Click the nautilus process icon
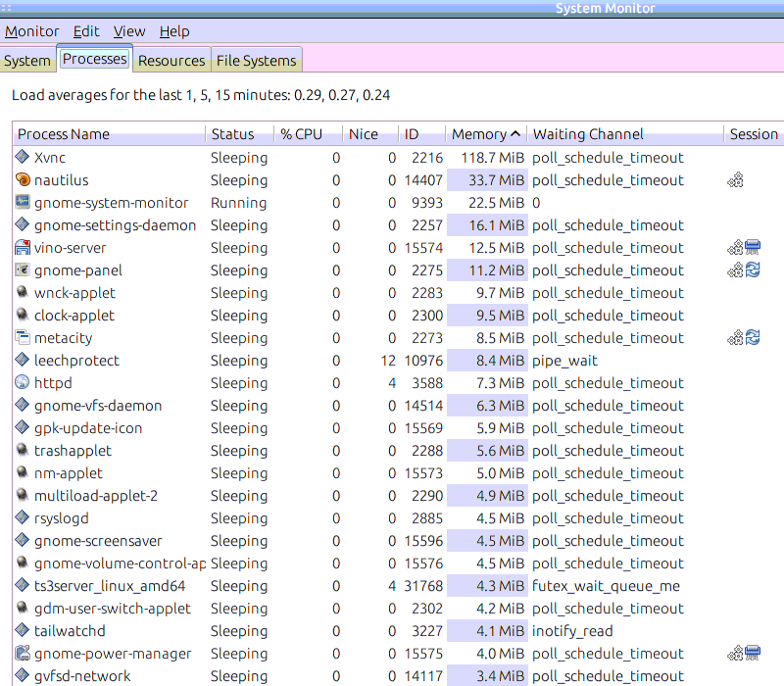 click(24, 180)
